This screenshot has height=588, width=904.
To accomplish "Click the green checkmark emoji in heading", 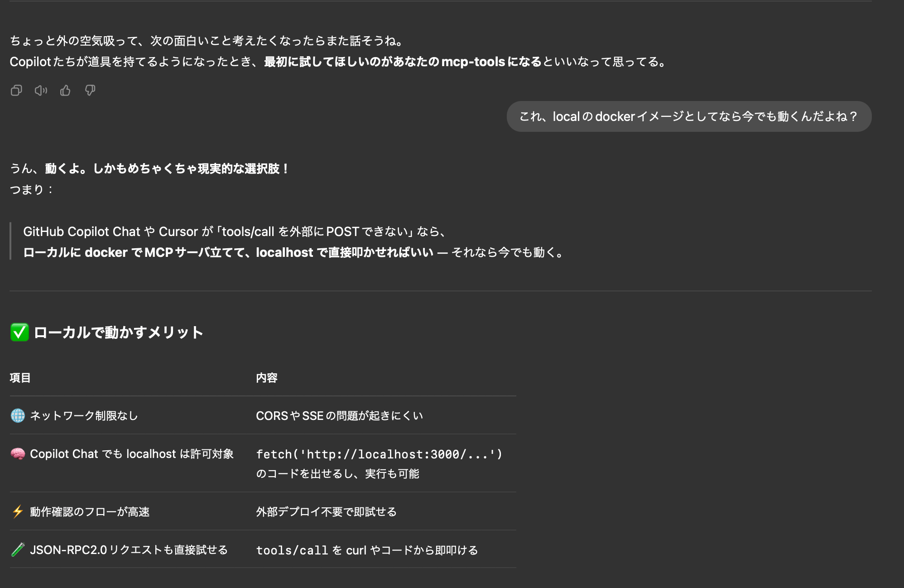I will coord(19,332).
